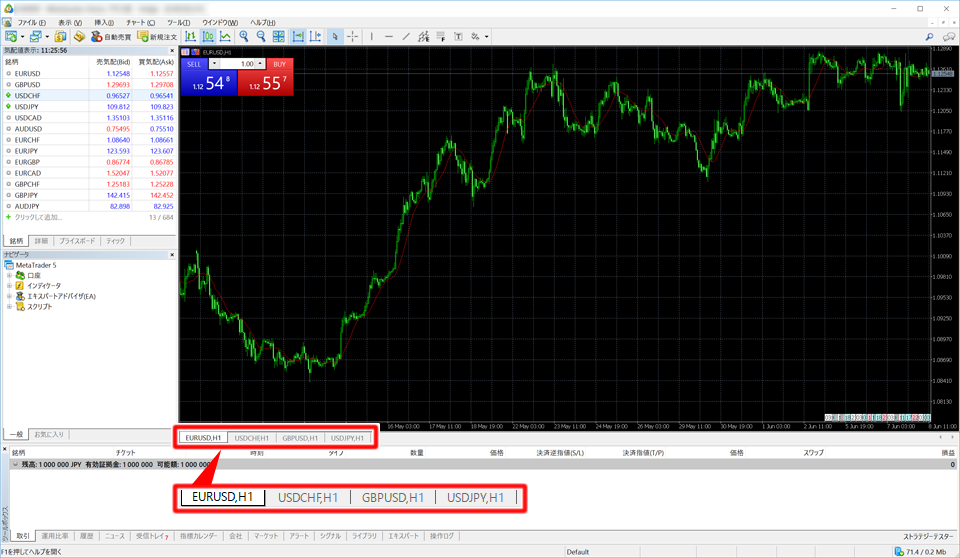Select the crosshair tool
960x558 pixels.
pyautogui.click(x=352, y=37)
